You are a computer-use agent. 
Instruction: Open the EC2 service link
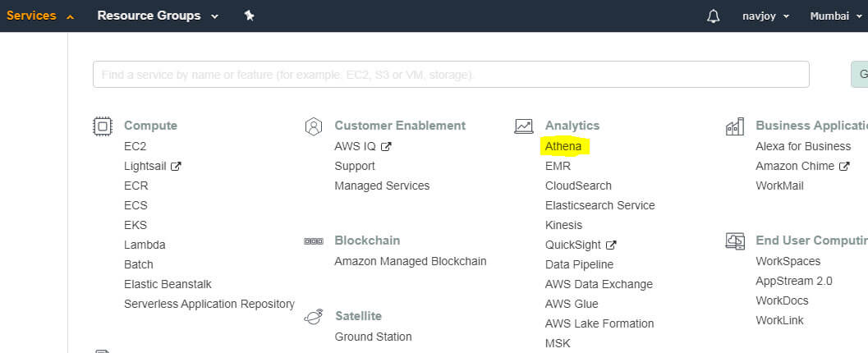[135, 146]
